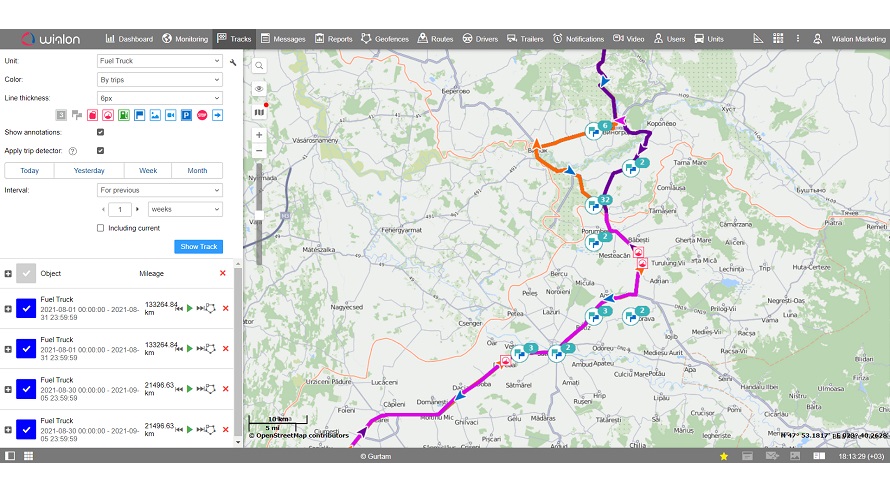Toggle visibility checkbox of topmost Fuel Truck track
The width and height of the screenshot is (890, 500).
[26, 309]
